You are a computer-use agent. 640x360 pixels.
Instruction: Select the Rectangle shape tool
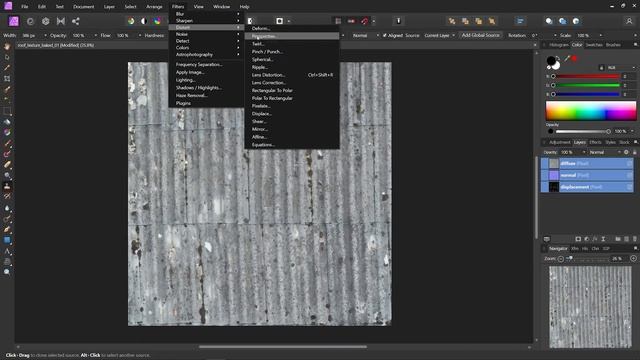tap(7, 240)
